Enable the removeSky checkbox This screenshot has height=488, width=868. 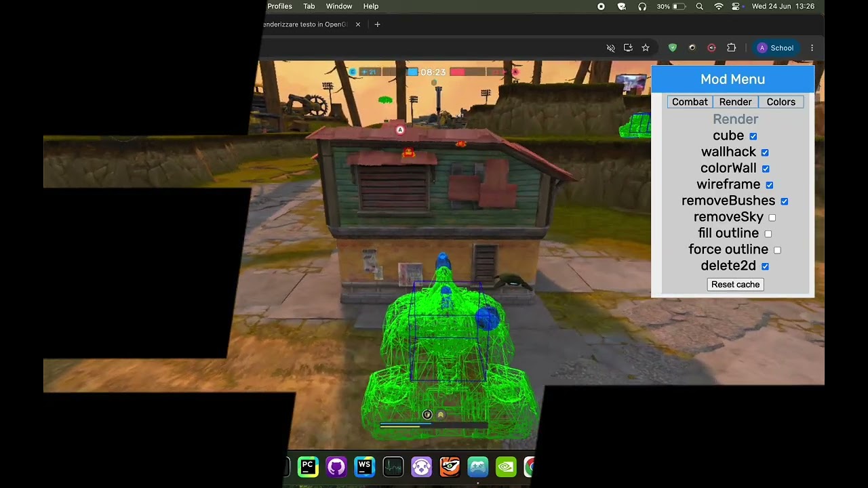point(772,218)
